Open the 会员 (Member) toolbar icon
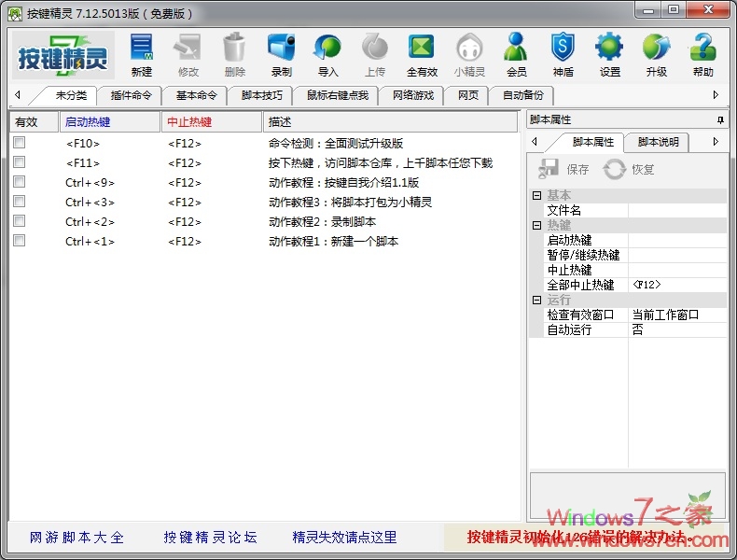The image size is (737, 560). click(516, 55)
